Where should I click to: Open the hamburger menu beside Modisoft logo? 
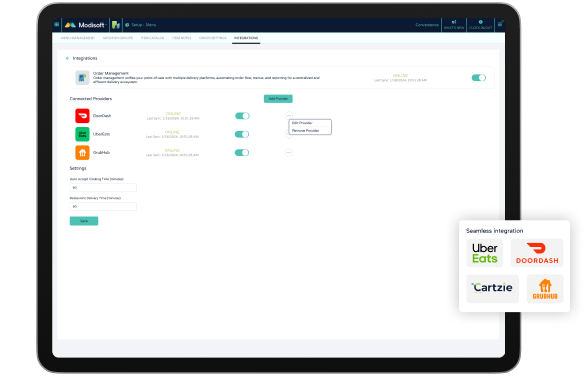tap(57, 25)
